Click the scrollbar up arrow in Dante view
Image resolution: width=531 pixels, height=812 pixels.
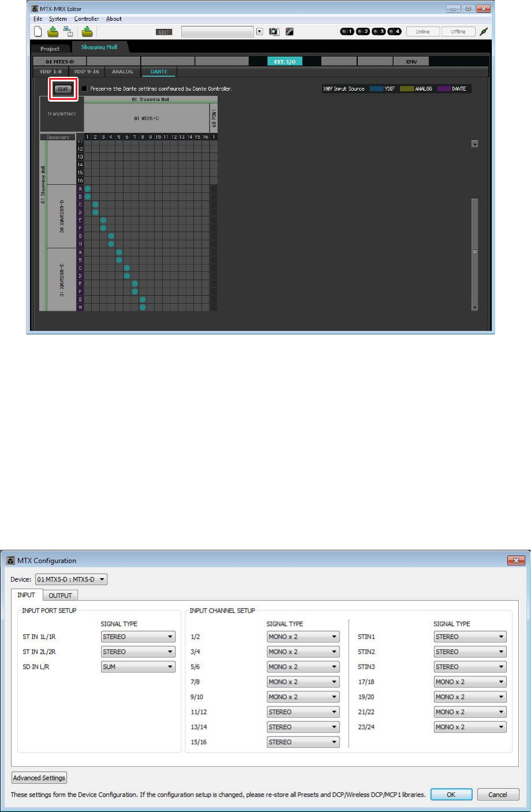pyautogui.click(x=475, y=144)
